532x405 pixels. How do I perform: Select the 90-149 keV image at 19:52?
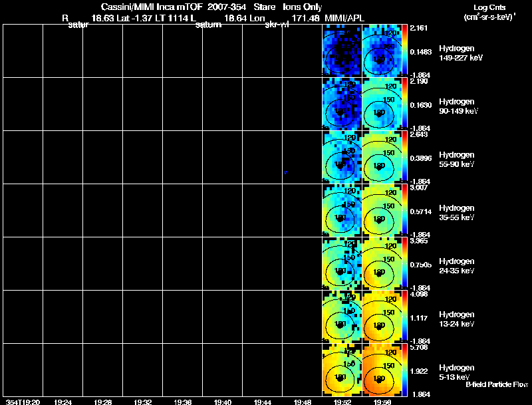342,104
